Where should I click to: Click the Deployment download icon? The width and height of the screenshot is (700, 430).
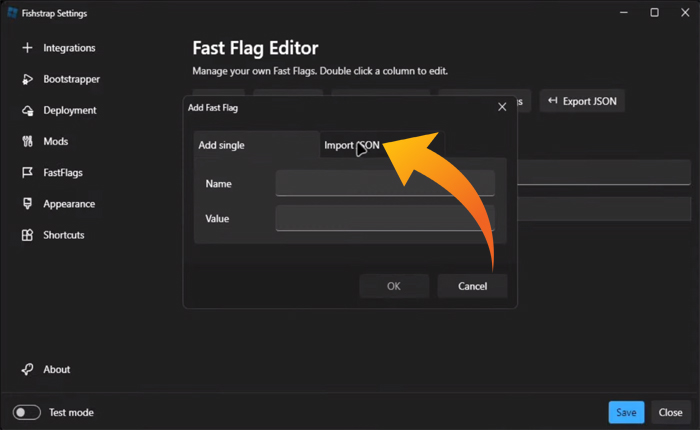tap(27, 110)
